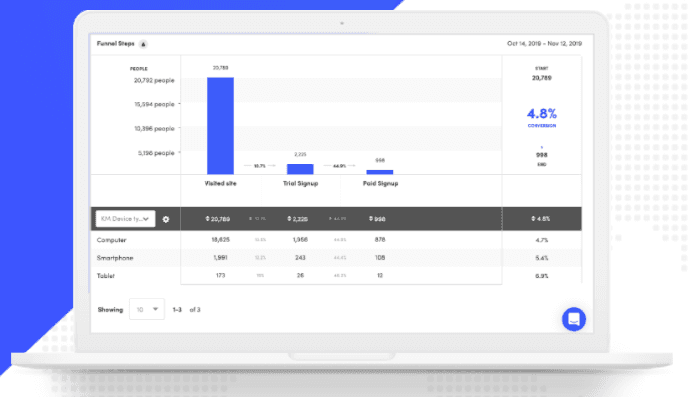The width and height of the screenshot is (690, 397).
Task: Click the 878 Computer paid cell
Action: [x=380, y=239]
